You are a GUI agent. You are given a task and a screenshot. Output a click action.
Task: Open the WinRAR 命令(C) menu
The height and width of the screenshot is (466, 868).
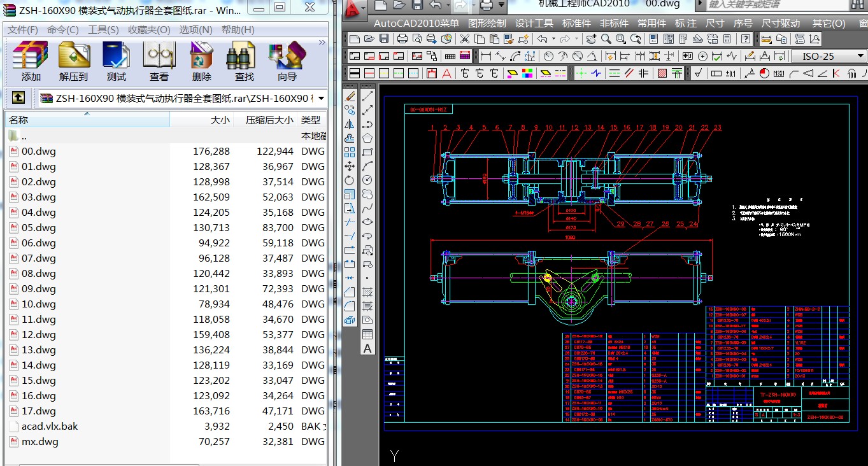(x=63, y=30)
